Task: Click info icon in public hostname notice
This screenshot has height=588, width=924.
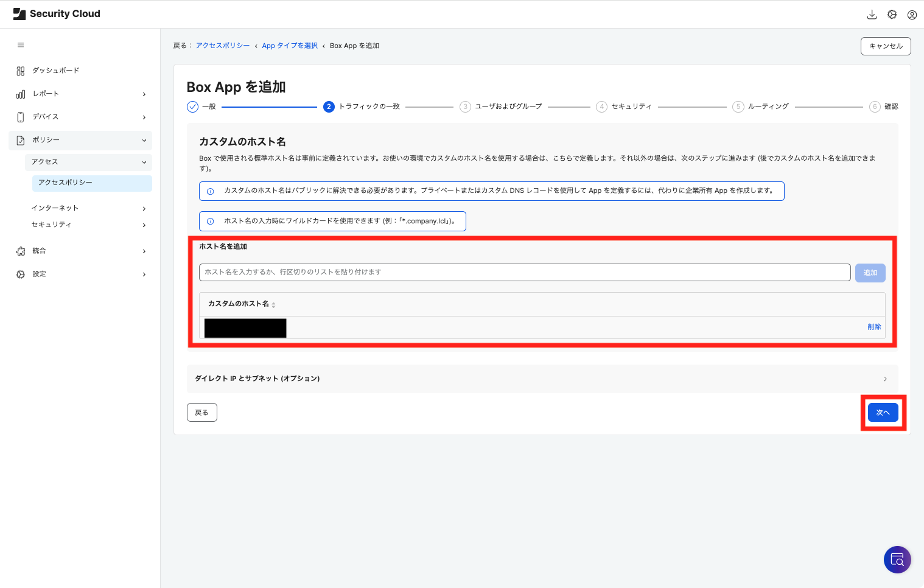Action: coord(211,191)
